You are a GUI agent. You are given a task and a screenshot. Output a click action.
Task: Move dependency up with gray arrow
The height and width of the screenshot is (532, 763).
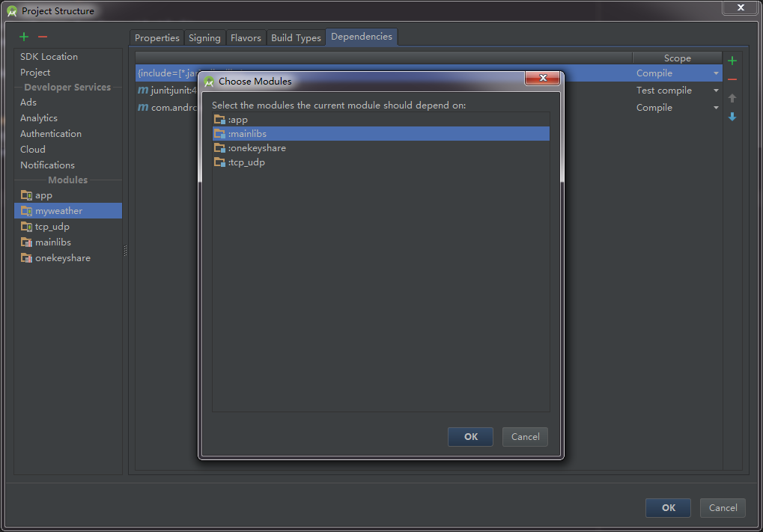(732, 98)
